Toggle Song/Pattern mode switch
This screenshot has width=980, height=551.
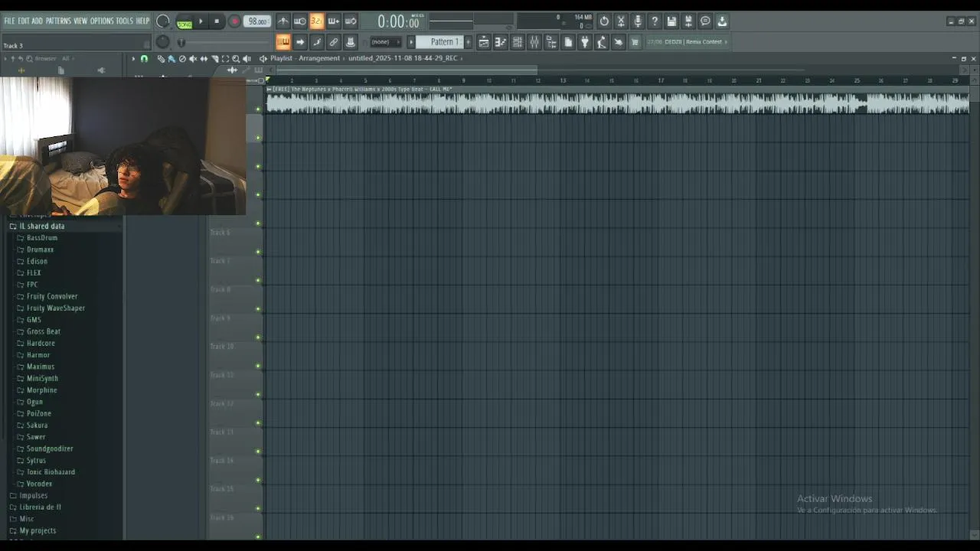coord(184,23)
